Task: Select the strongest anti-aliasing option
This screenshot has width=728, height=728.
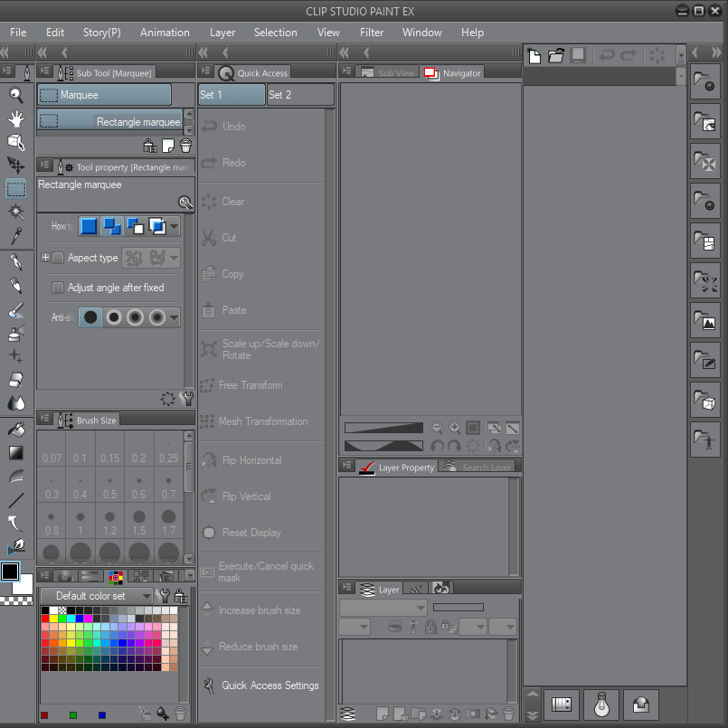Action: coord(157,317)
